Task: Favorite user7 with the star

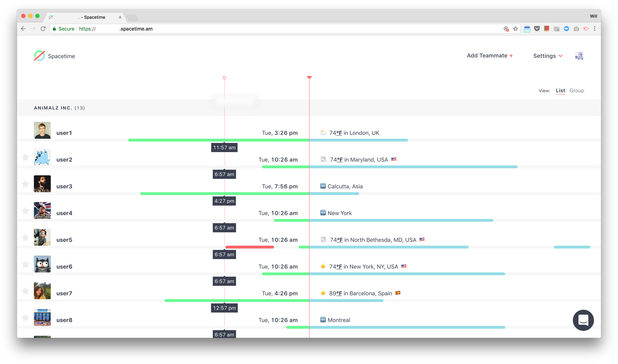Action: pos(25,291)
